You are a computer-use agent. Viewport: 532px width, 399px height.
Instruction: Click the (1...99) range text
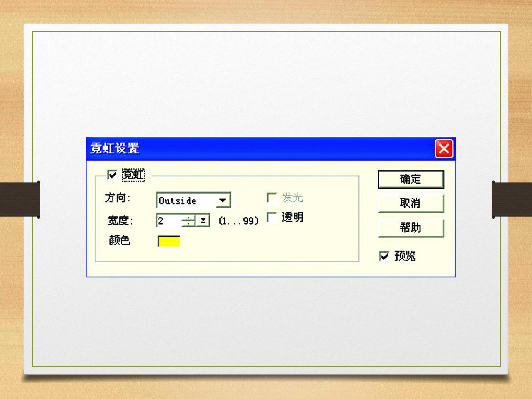239,221
